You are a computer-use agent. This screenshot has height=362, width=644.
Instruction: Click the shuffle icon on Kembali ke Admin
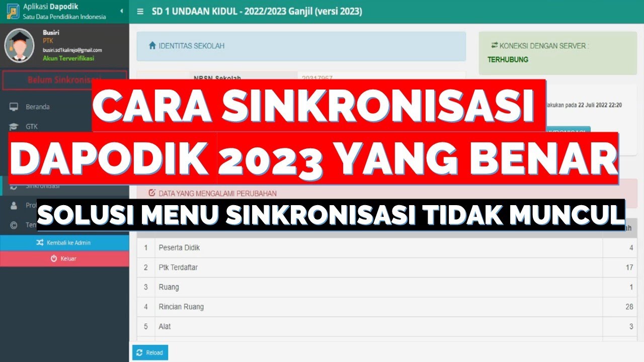[x=40, y=243]
